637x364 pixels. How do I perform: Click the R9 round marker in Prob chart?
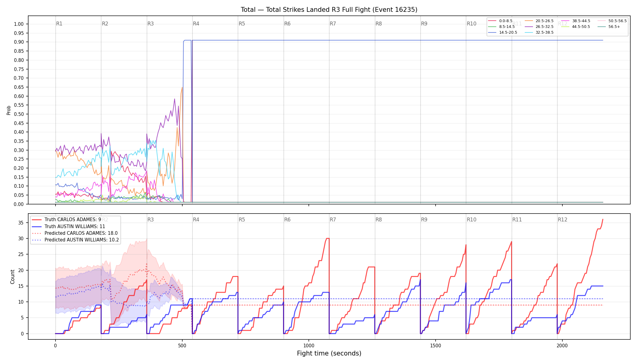[x=424, y=24]
